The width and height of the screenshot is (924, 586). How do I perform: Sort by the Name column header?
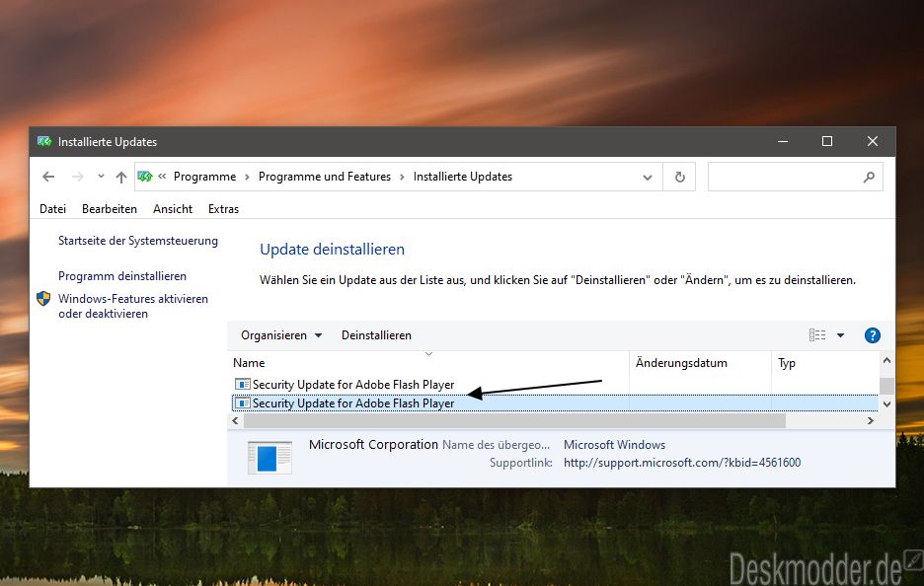(x=427, y=363)
